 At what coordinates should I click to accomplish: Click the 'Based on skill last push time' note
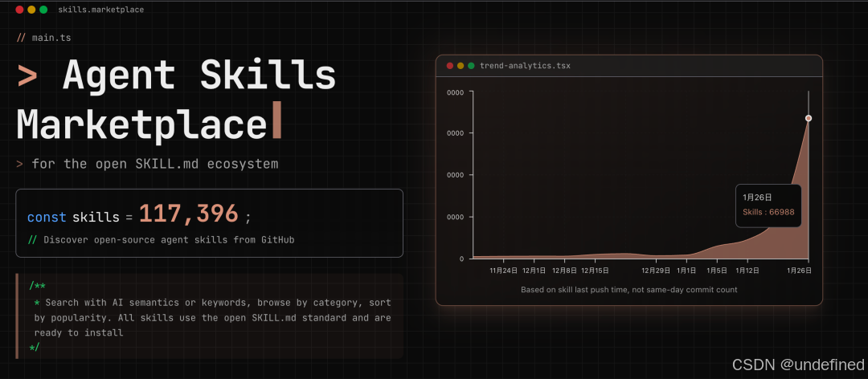coord(628,289)
